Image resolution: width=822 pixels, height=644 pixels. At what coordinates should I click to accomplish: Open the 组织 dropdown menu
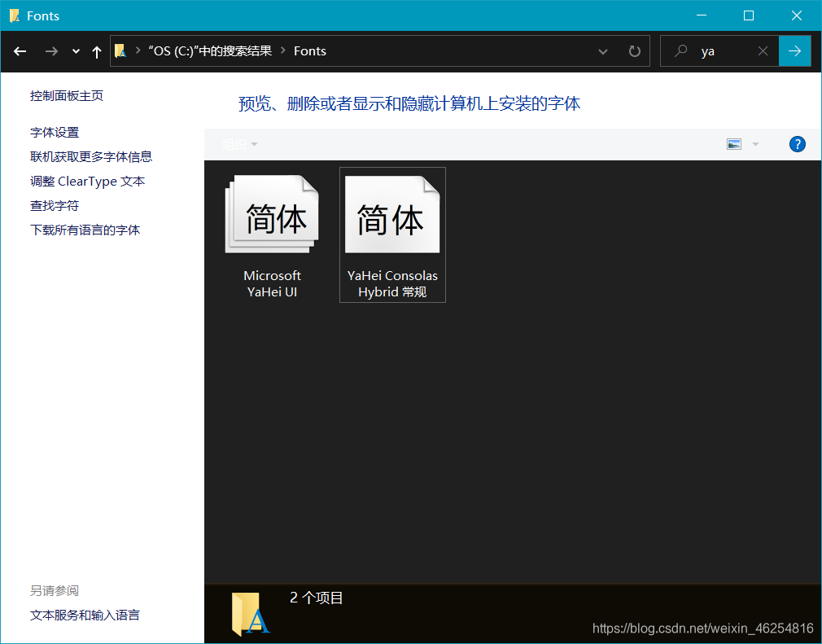[x=239, y=144]
